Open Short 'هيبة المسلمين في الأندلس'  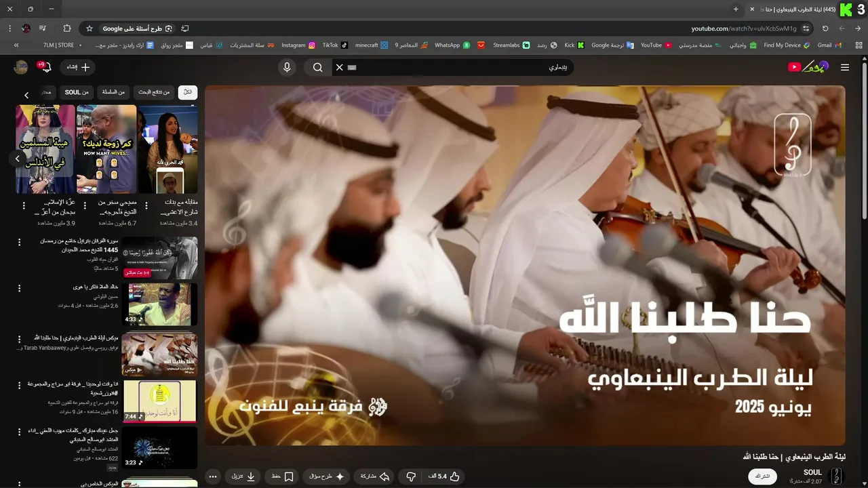tap(45, 149)
